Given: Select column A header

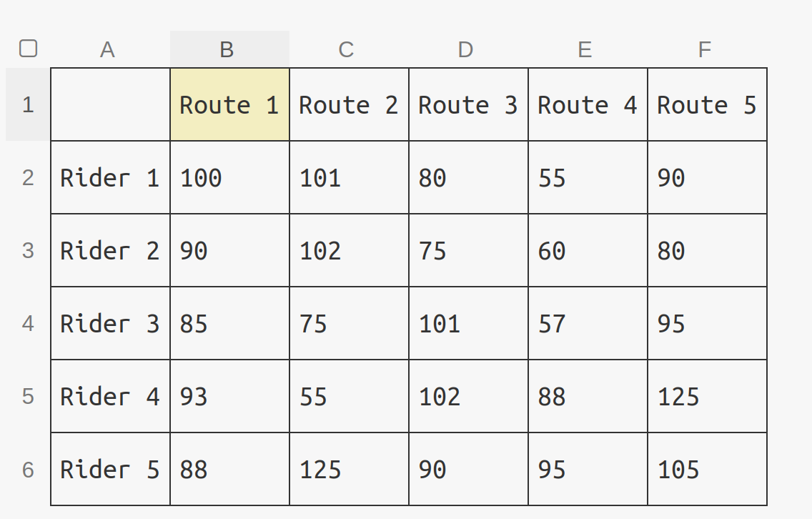Looking at the screenshot, I should [110, 49].
